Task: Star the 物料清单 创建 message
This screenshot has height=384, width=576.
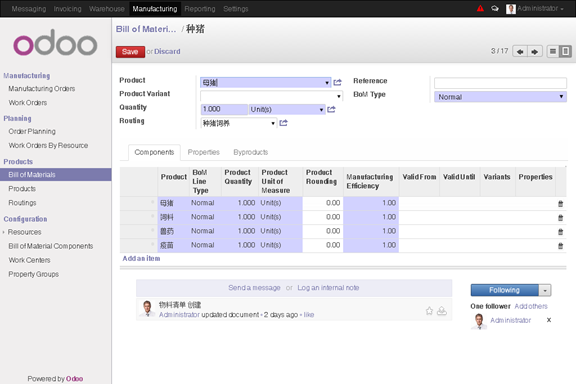Action: click(x=429, y=311)
